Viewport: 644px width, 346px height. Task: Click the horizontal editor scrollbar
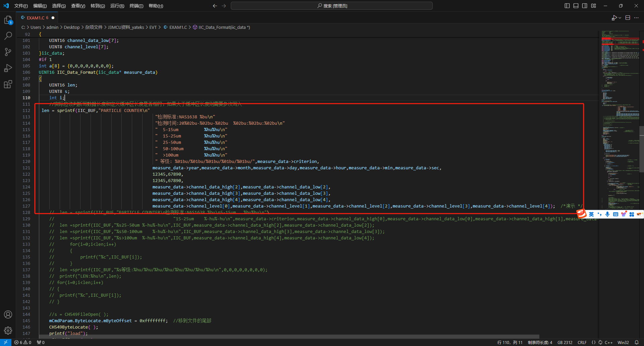tap(289, 337)
